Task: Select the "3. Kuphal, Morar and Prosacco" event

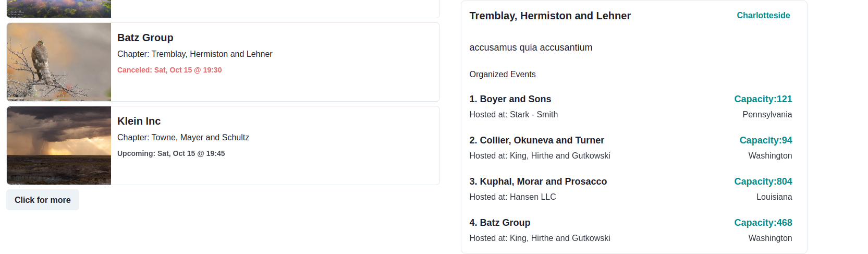Action: click(538, 182)
